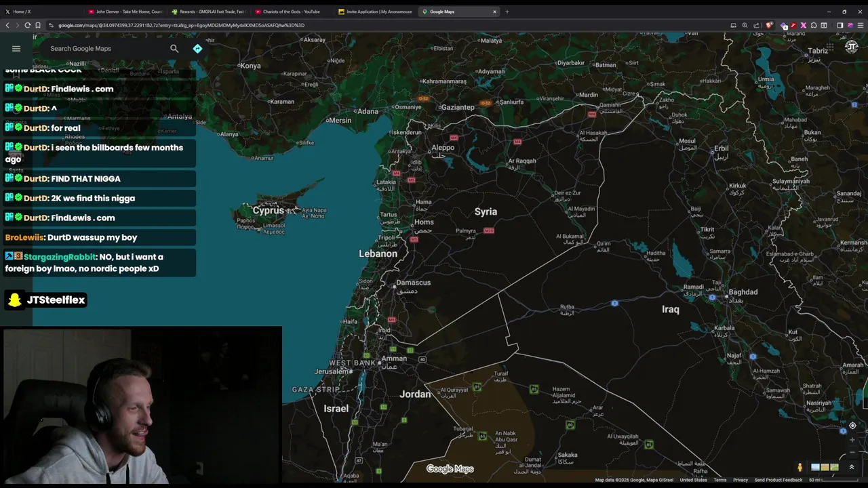The width and height of the screenshot is (868, 488).
Task: Click the media control icon in toolbar
Action: [x=824, y=25]
